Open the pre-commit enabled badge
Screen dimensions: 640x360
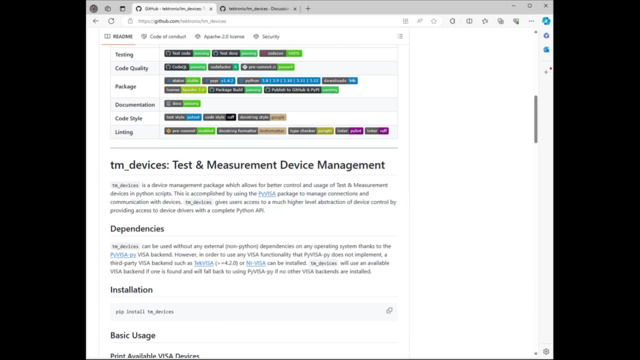click(190, 131)
